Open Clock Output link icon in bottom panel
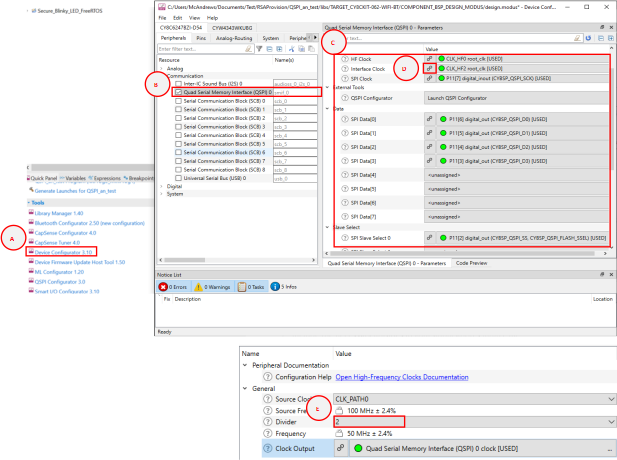This screenshot has height=460, width=617. (x=341, y=448)
